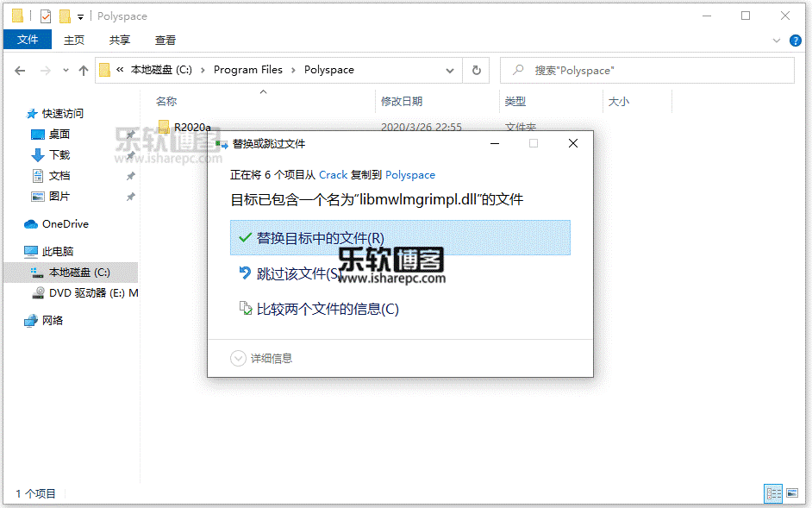Image resolution: width=812 pixels, height=508 pixels.
Task: Open the 查看 ribbon tab
Action: 166,40
